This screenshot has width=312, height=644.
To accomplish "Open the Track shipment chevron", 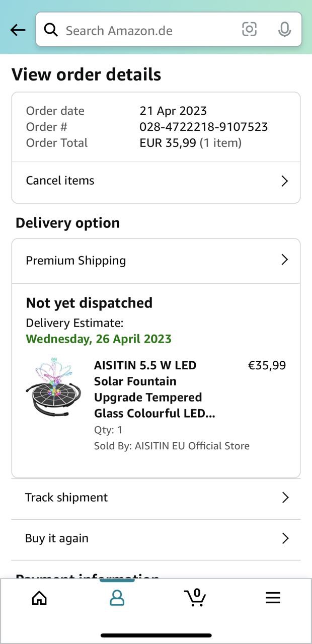I will (285, 498).
